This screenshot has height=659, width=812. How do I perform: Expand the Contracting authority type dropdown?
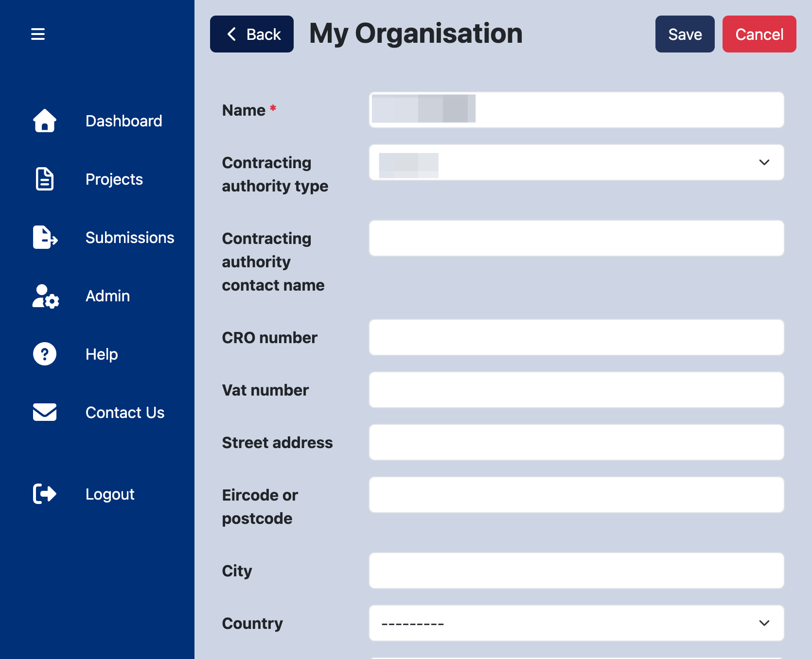(x=577, y=162)
